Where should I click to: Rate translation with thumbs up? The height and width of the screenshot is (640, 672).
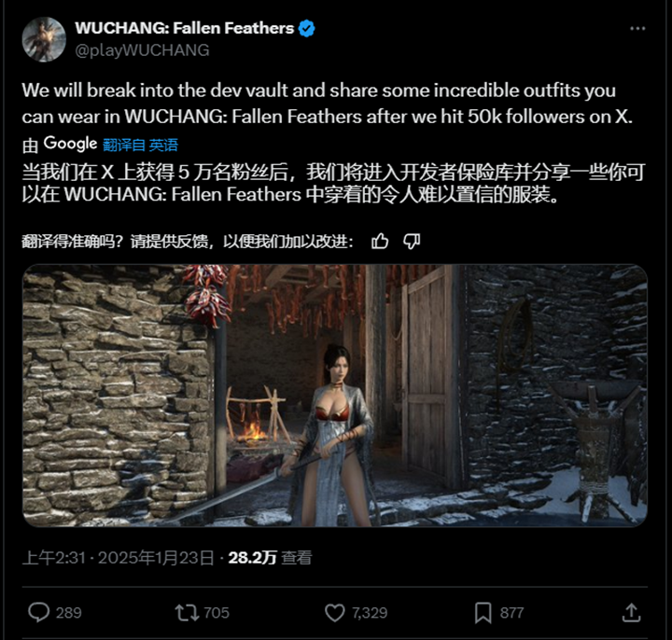point(380,242)
